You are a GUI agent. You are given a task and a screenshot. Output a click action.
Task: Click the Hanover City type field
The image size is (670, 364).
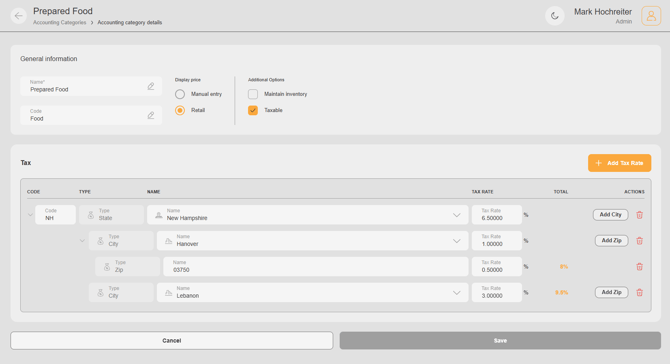(121, 241)
